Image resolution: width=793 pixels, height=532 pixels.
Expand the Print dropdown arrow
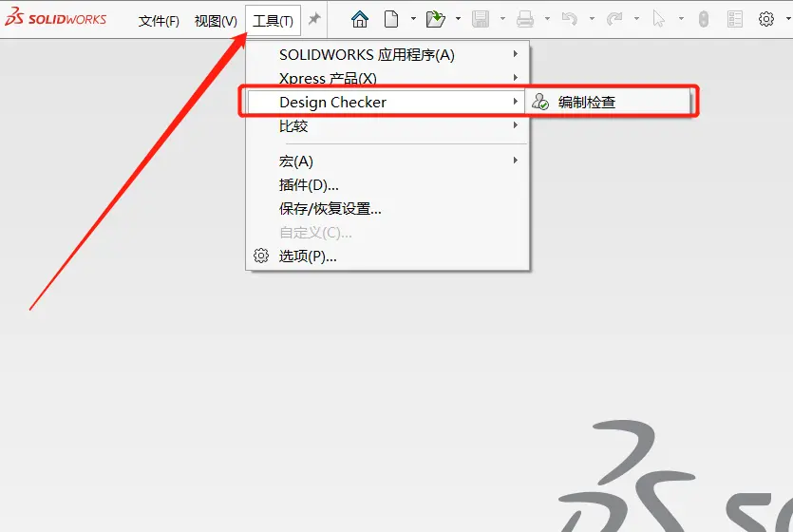[547, 19]
